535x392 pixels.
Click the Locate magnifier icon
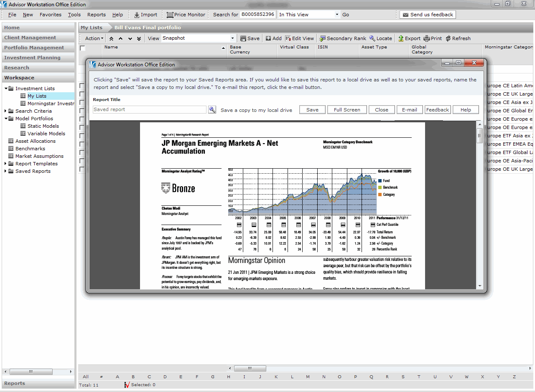[x=372, y=38]
